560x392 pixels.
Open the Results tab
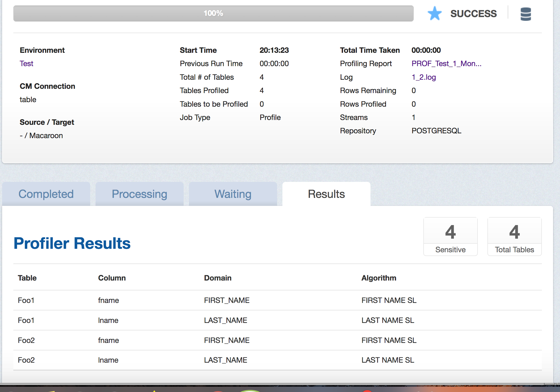pos(326,194)
